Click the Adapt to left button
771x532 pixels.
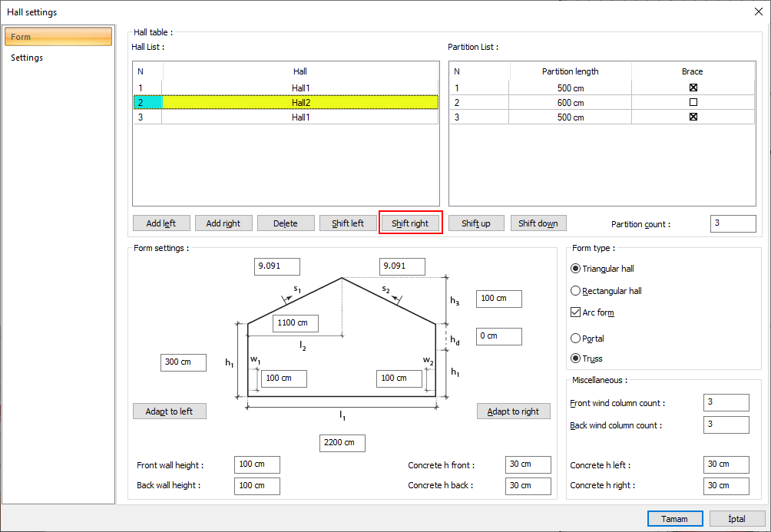[169, 411]
